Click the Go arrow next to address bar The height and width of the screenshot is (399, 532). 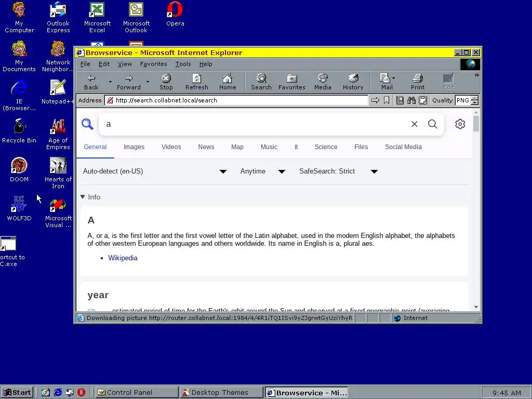pos(375,100)
